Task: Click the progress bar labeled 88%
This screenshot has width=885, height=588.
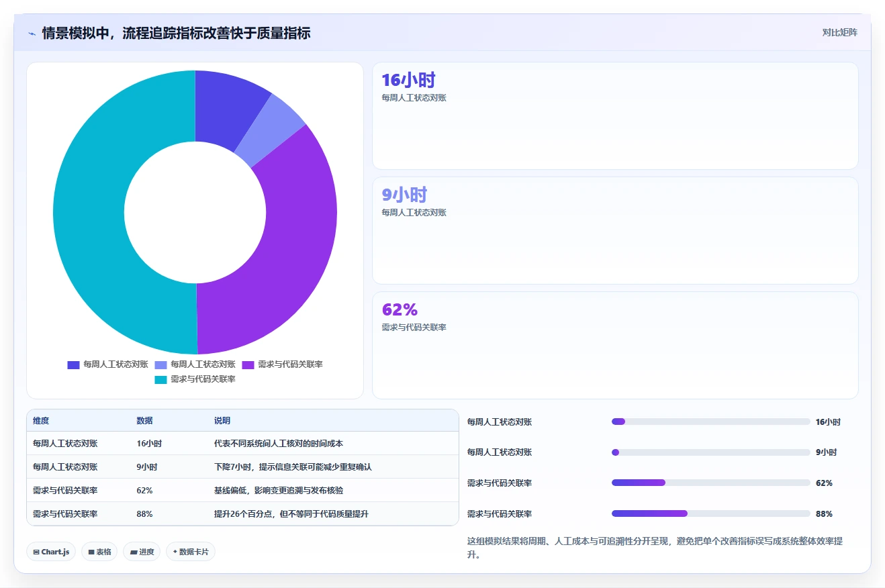Action: click(x=711, y=513)
